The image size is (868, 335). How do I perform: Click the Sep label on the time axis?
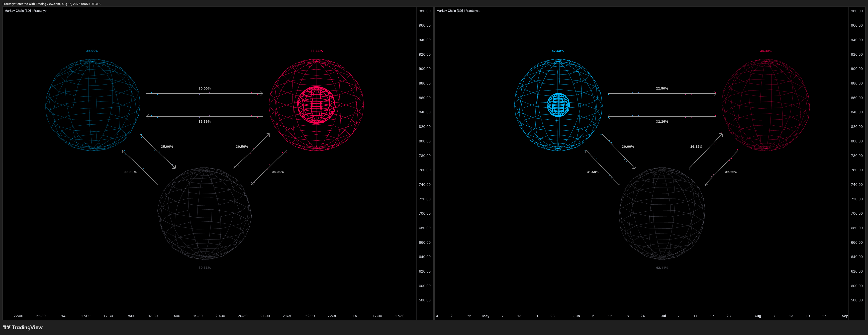click(x=845, y=316)
